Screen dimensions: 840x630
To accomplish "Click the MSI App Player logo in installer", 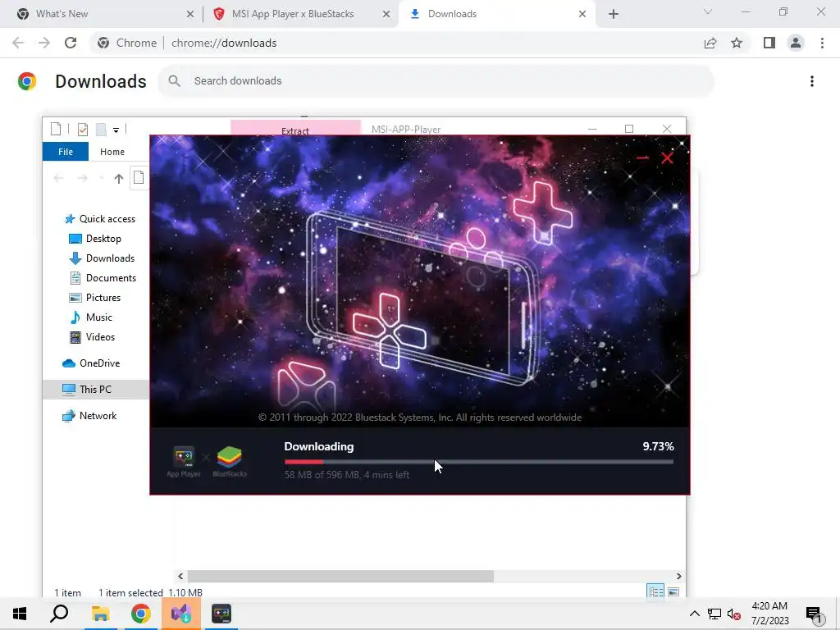I will pyautogui.click(x=183, y=462).
